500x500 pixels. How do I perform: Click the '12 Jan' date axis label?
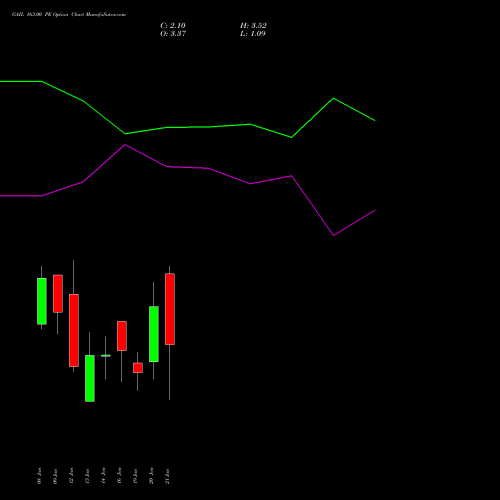click(x=71, y=476)
